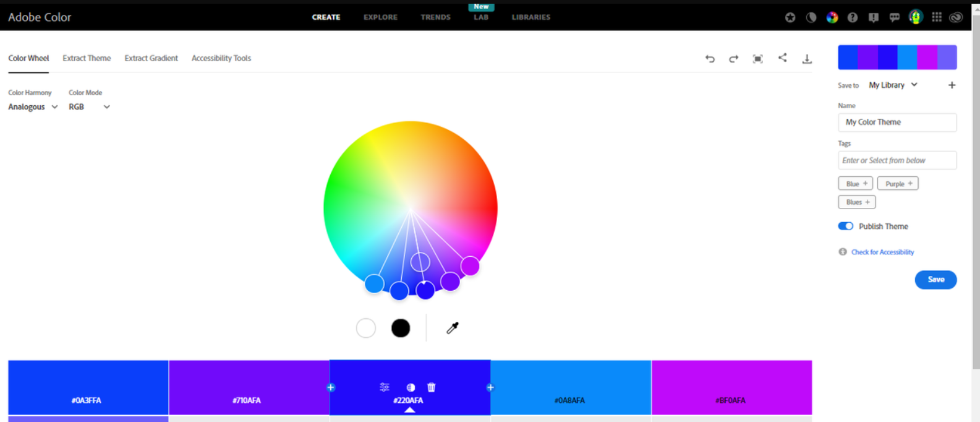The height and width of the screenshot is (422, 980).
Task: Open the full screen view icon
Action: tap(757, 59)
